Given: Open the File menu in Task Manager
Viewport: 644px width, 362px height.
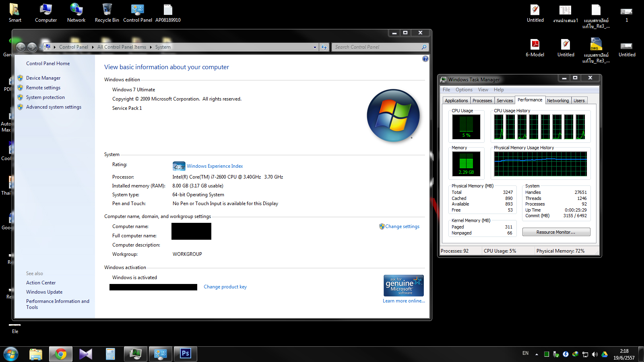Looking at the screenshot, I should pos(446,90).
